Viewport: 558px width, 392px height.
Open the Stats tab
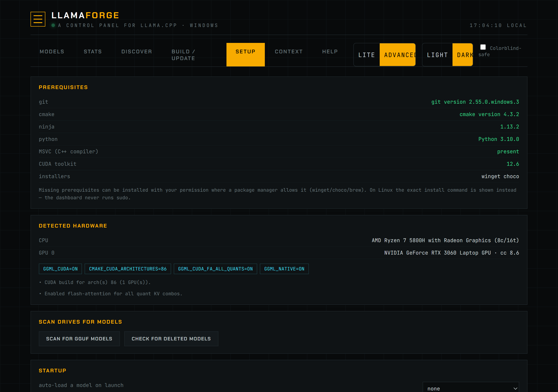93,51
